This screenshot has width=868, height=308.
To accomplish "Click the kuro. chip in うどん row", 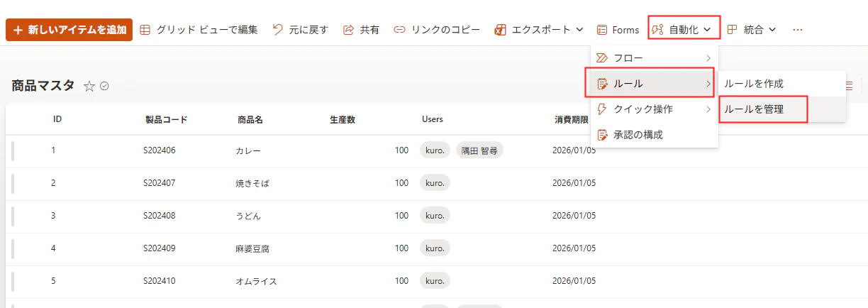I will pos(435,216).
